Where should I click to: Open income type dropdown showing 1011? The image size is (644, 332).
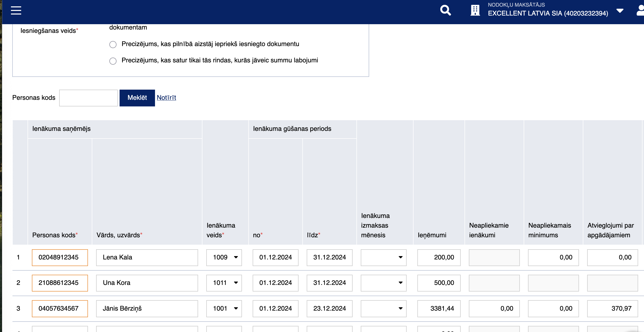[224, 283]
